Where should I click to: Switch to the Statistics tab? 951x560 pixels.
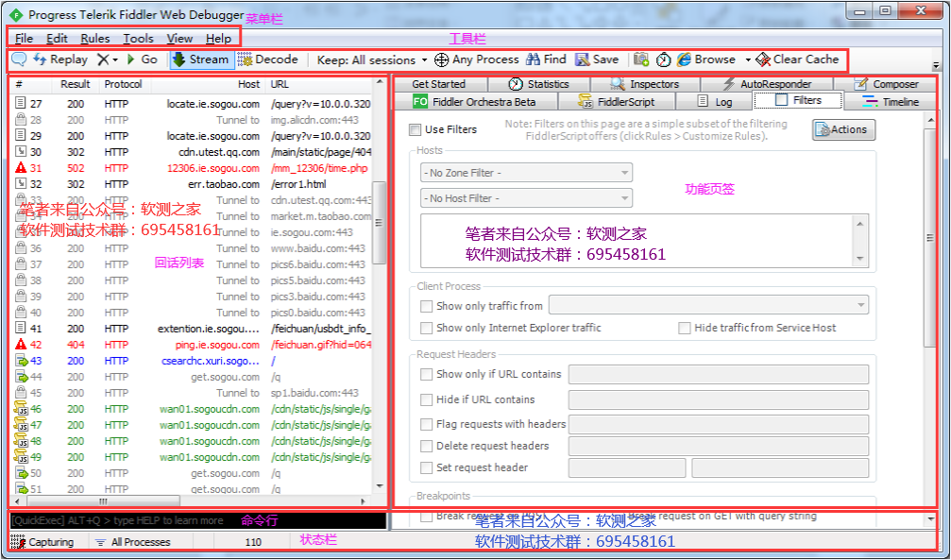(538, 84)
